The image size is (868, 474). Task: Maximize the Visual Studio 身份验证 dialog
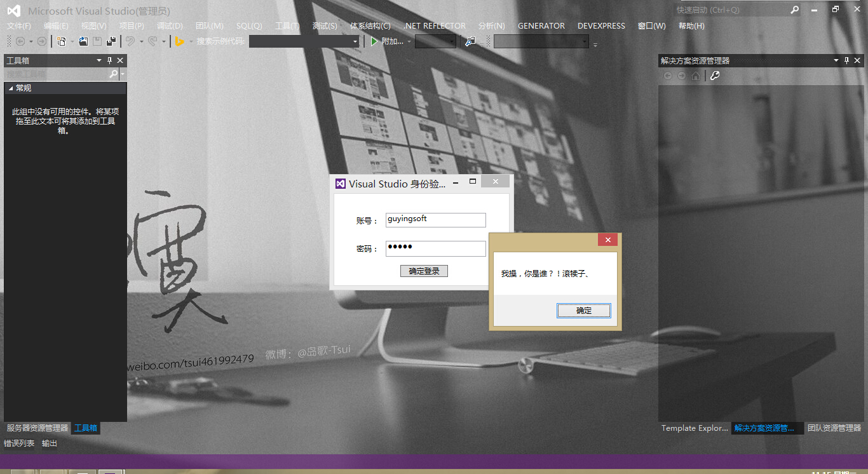[x=473, y=182]
